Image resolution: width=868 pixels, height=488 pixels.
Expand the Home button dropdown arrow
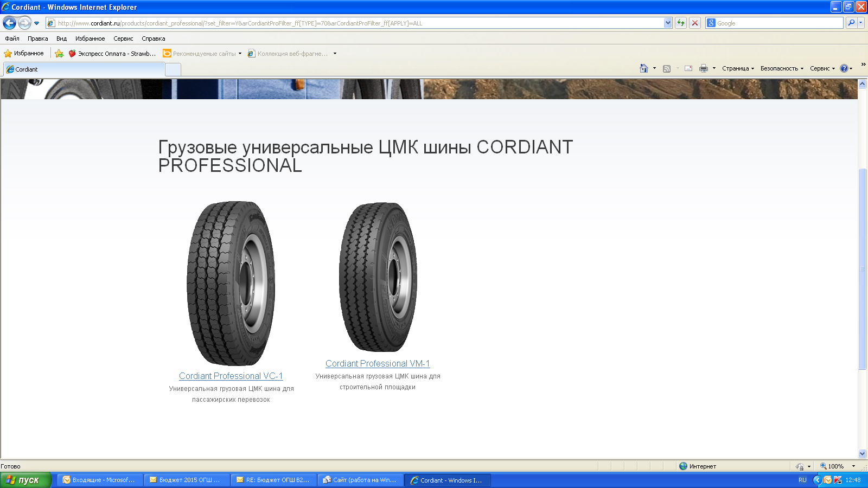point(654,68)
